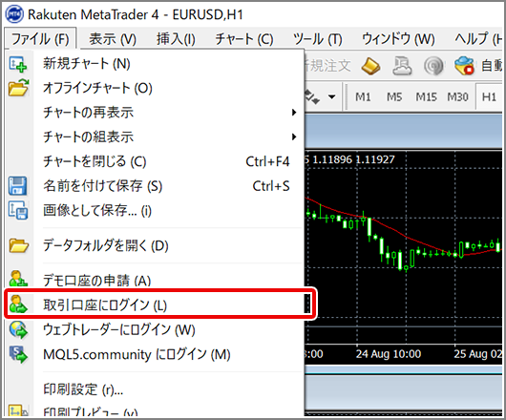Click the signal radar icon in toolbar
This screenshot has width=506, height=420.
click(433, 66)
